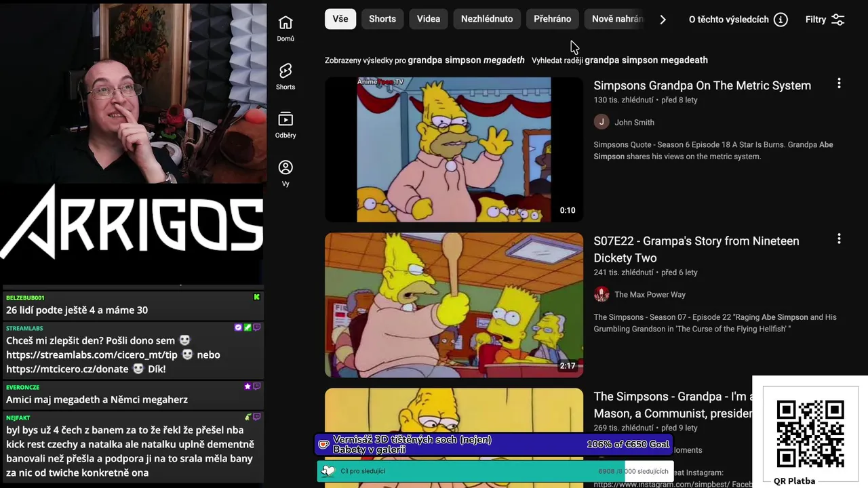The width and height of the screenshot is (868, 488).
Task: Click the O těchto výsledcích text
Action: [x=728, y=20]
